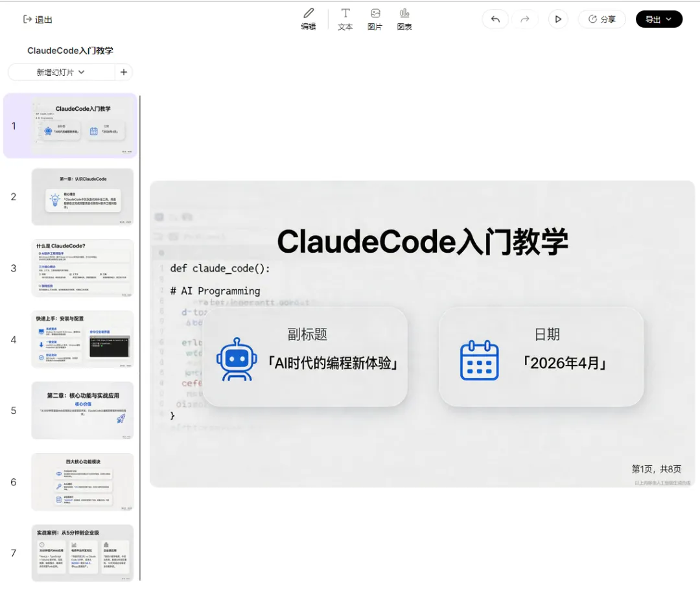Select slide 6 四大核心功能模块 thumbnail
700x591 pixels.
[x=82, y=482]
